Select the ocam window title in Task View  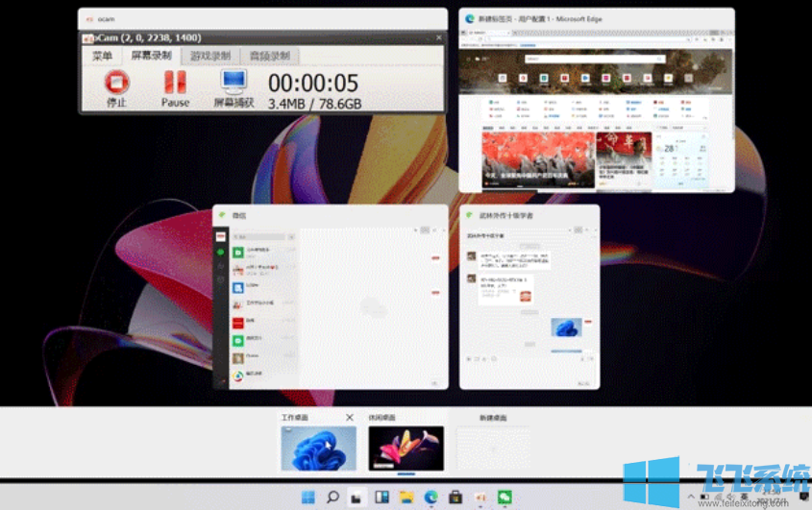coord(106,19)
